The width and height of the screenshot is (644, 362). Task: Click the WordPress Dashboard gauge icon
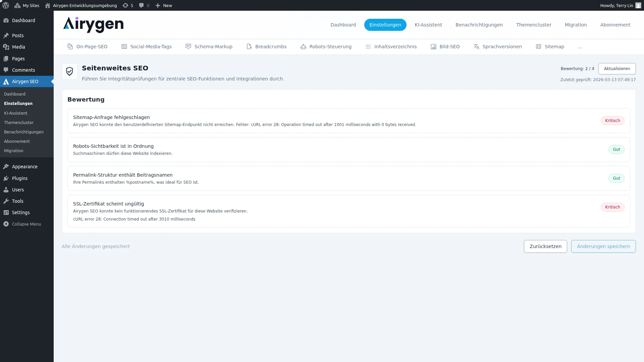tap(6, 20)
